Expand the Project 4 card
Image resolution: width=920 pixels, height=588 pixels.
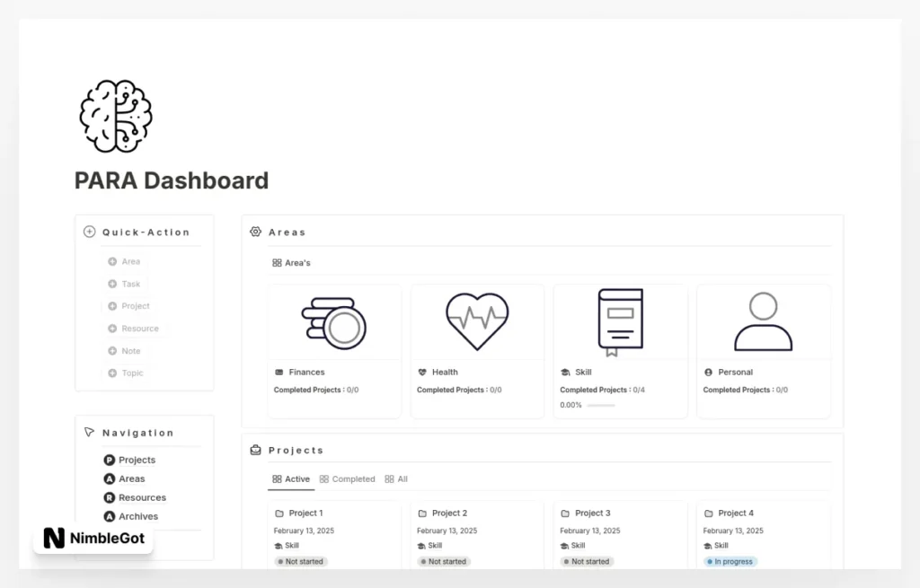pos(735,513)
